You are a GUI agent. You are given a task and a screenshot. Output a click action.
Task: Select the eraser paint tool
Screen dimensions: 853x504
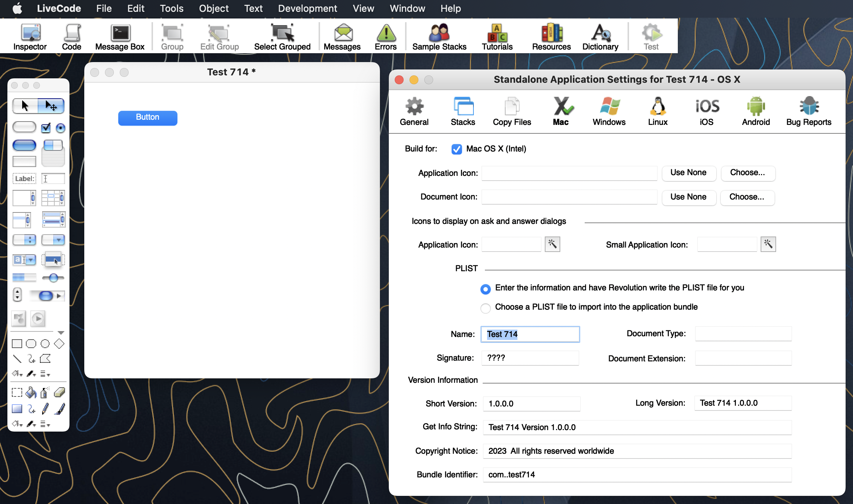tap(59, 392)
